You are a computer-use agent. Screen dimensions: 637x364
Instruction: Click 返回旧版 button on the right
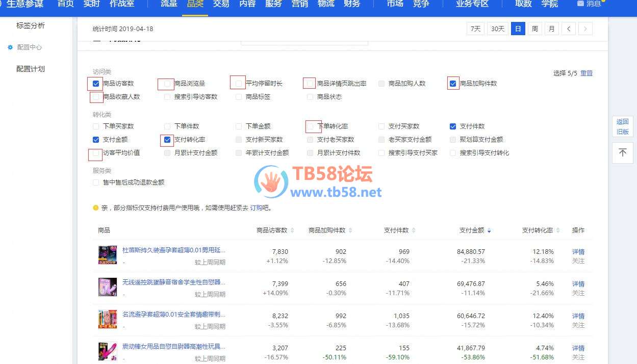(622, 126)
